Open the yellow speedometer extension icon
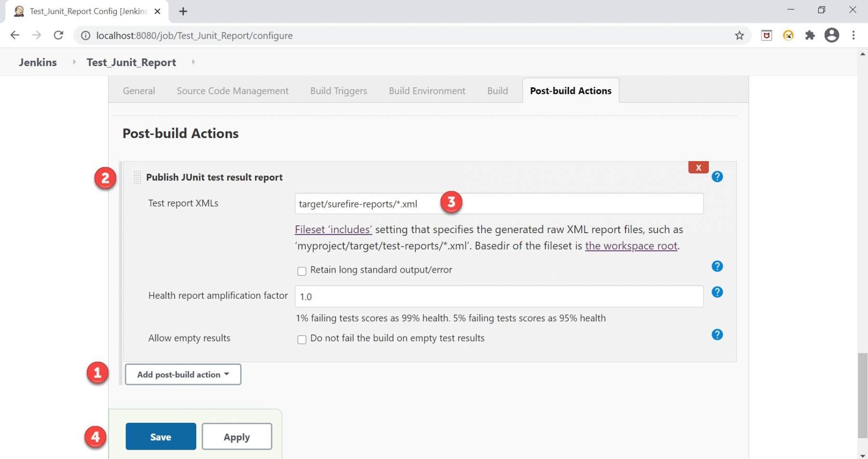This screenshot has height=459, width=868. (788, 35)
